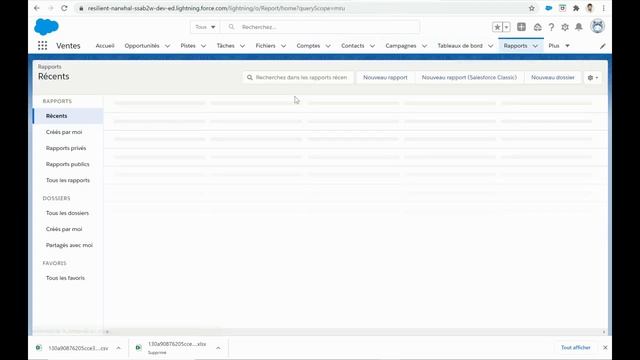Click the horizontal scrollbar right arrow
The image size is (640, 360).
[x=604, y=332]
